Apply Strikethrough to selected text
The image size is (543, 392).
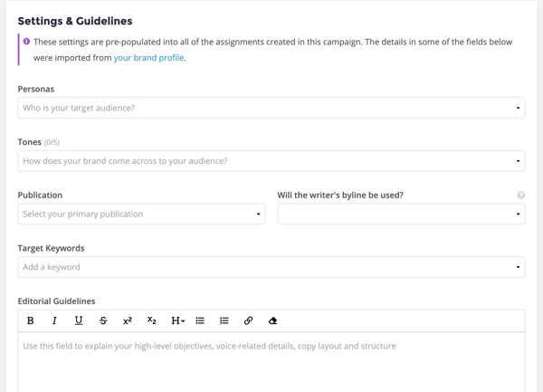[103, 320]
